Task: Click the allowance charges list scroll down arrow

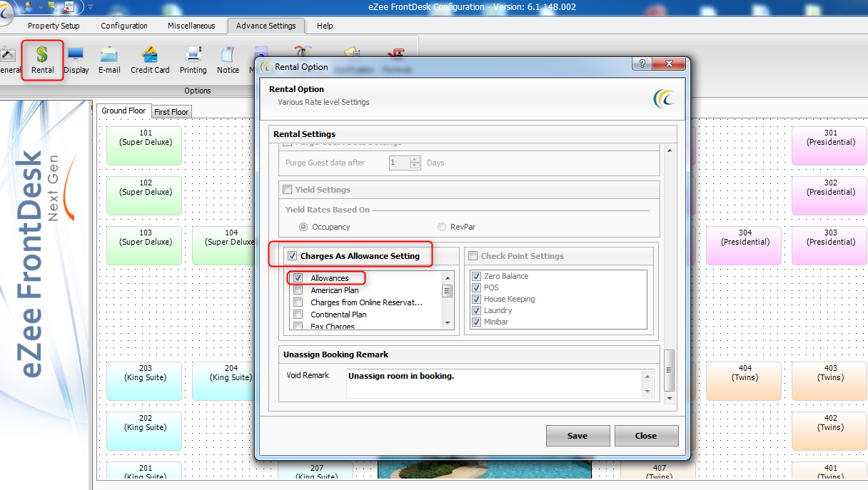Action: (448, 323)
